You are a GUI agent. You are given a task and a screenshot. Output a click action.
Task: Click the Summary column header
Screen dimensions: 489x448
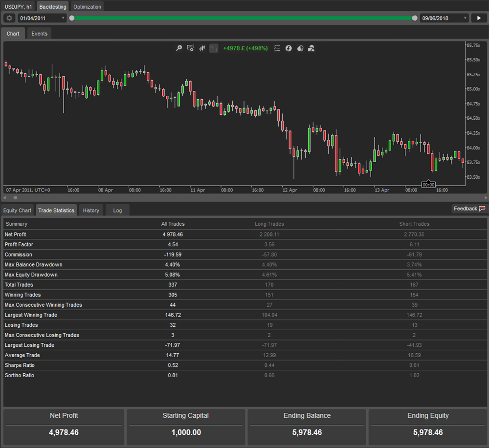click(x=16, y=224)
